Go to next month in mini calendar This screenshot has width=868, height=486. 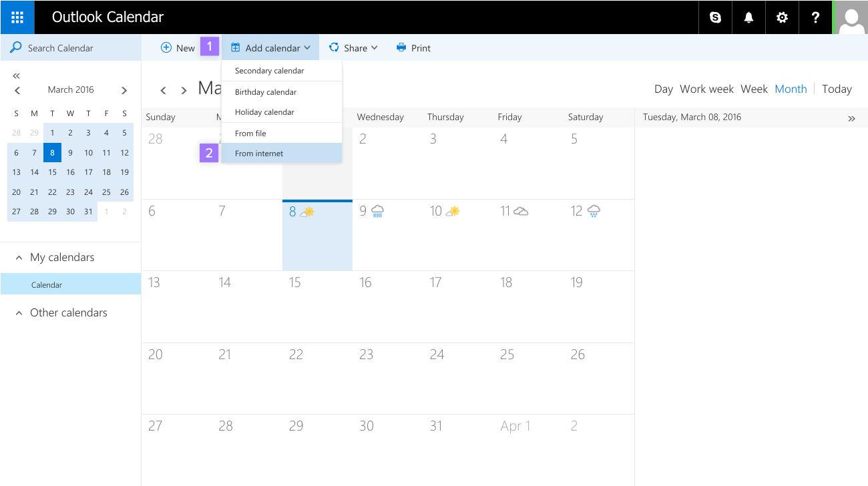[x=124, y=90]
